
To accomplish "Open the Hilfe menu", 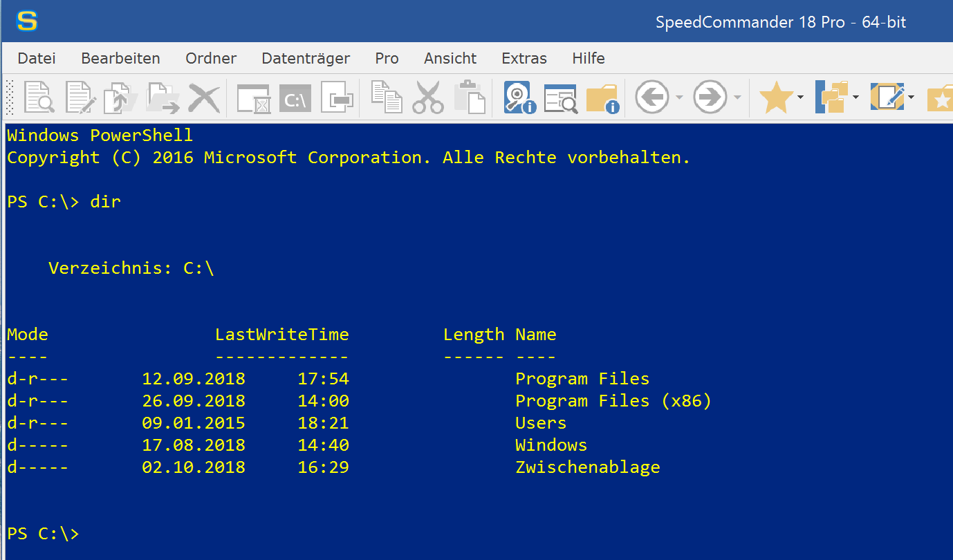I will click(589, 59).
